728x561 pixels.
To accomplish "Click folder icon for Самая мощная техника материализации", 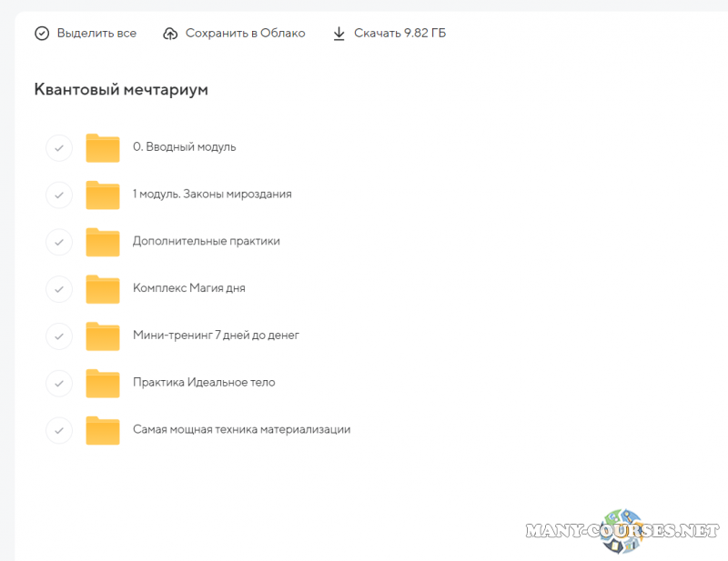I will click(103, 430).
